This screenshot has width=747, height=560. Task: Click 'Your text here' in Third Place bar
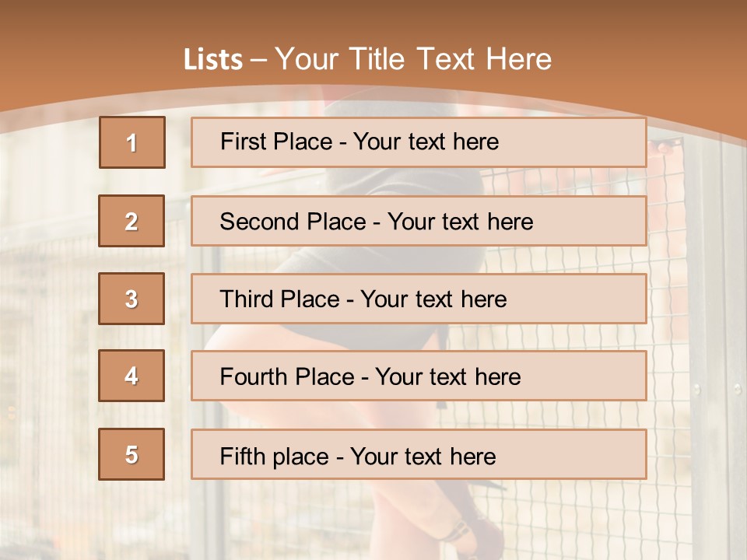point(433,299)
